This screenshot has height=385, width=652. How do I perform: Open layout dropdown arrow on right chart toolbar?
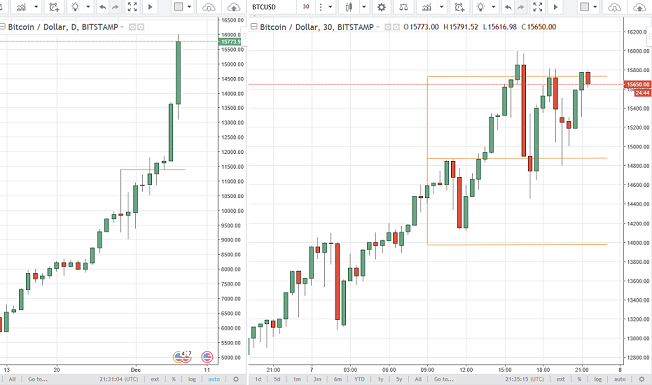pyautogui.click(x=595, y=7)
